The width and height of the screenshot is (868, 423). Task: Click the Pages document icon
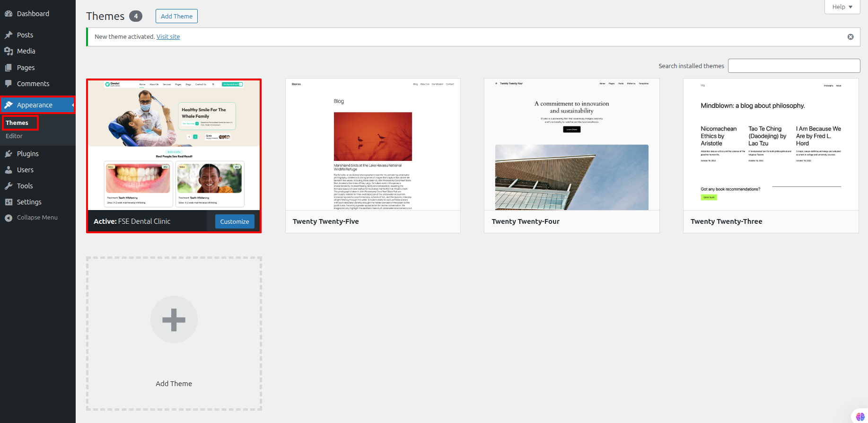point(9,68)
